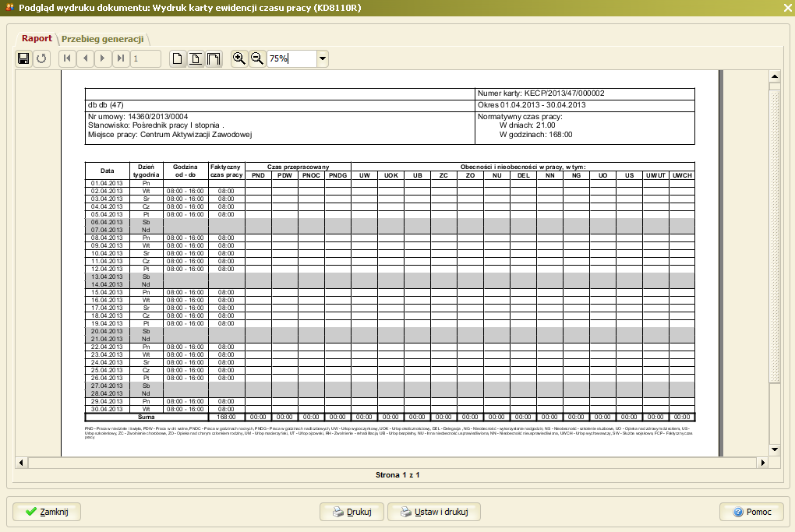795x532 pixels.
Task: Click 'Faktyczny czas pracy' column header
Action: click(x=226, y=171)
